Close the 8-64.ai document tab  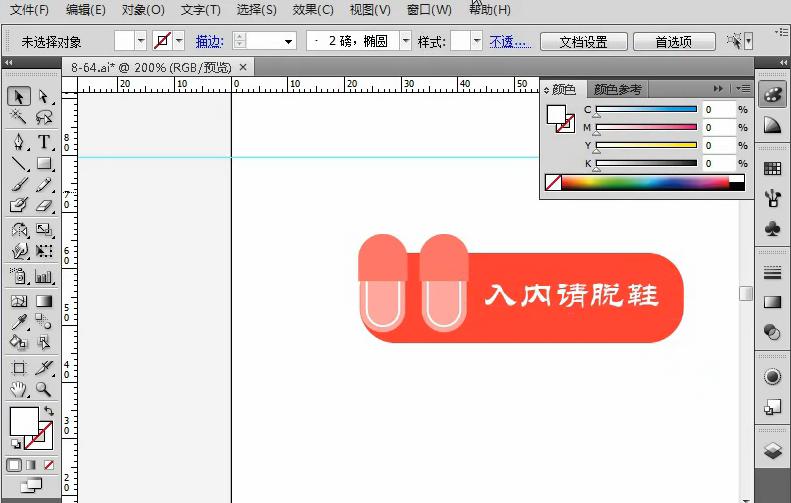click(x=243, y=67)
